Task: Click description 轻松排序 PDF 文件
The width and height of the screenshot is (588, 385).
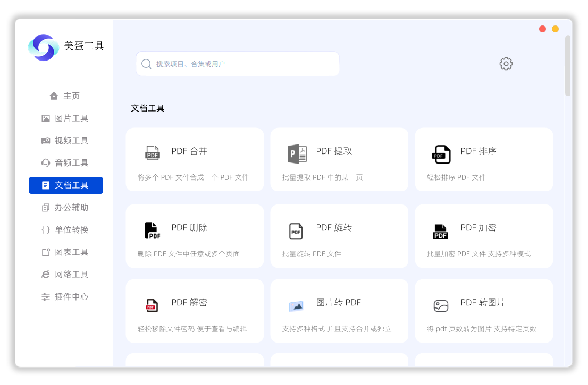Action: coord(456,177)
